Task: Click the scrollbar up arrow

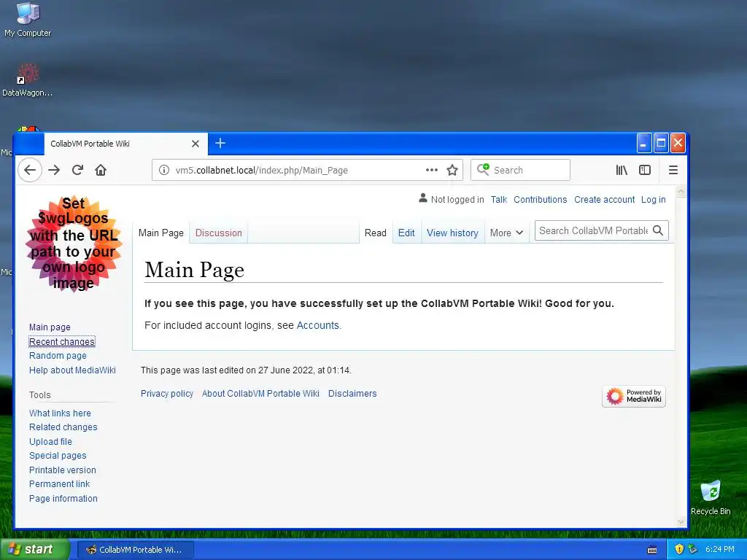Action: pyautogui.click(x=681, y=192)
